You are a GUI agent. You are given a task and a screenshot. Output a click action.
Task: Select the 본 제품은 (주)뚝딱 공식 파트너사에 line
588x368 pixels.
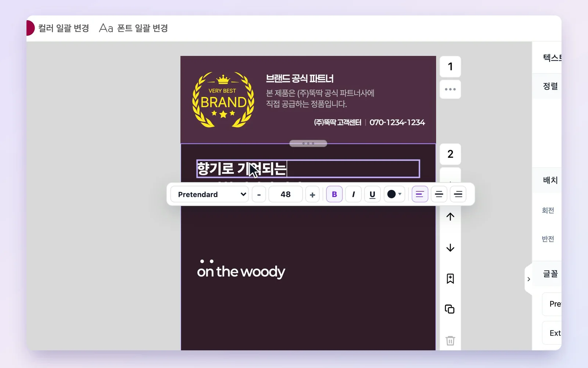[320, 93]
